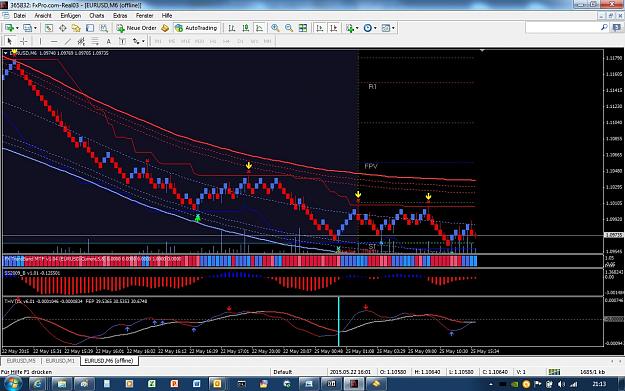625x391 pixels.
Task: Expand the new chart dropdown arrow
Action: 17,28
